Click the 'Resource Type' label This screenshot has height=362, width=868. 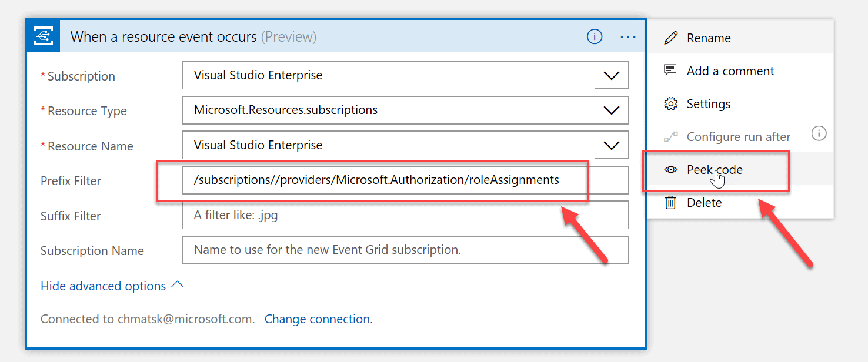click(x=87, y=111)
